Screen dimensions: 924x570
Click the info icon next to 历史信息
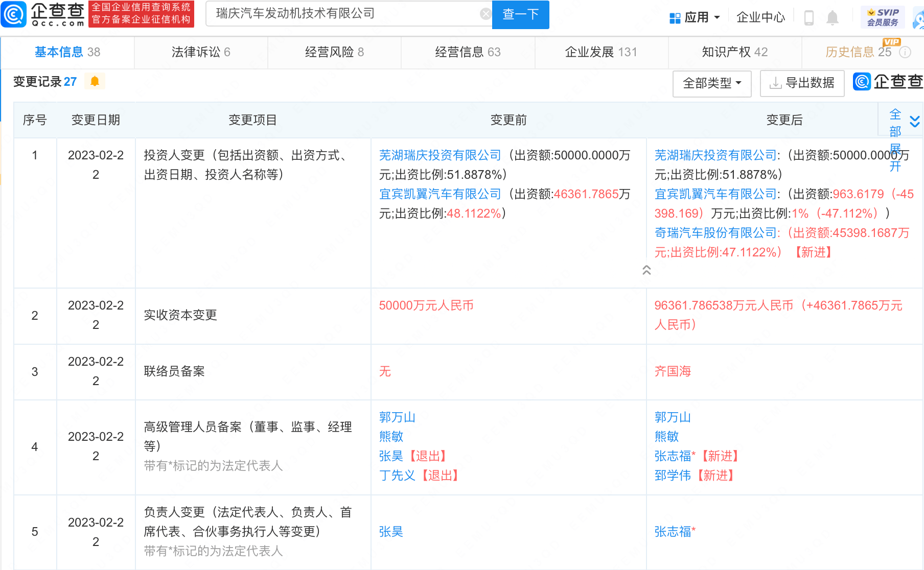905,52
